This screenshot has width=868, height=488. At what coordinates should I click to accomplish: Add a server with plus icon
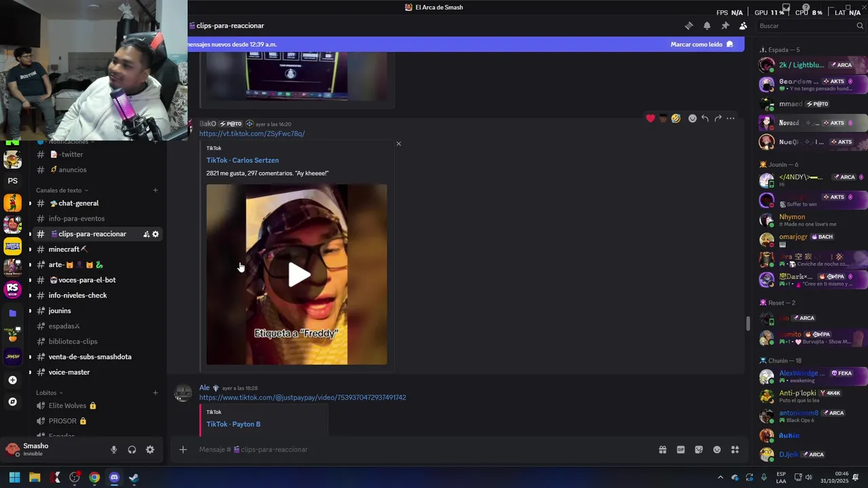click(x=12, y=380)
